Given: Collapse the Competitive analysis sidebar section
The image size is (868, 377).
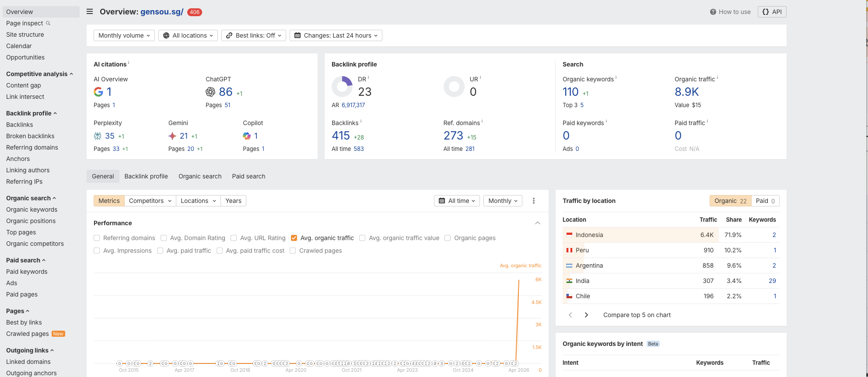Looking at the screenshot, I should click(39, 74).
